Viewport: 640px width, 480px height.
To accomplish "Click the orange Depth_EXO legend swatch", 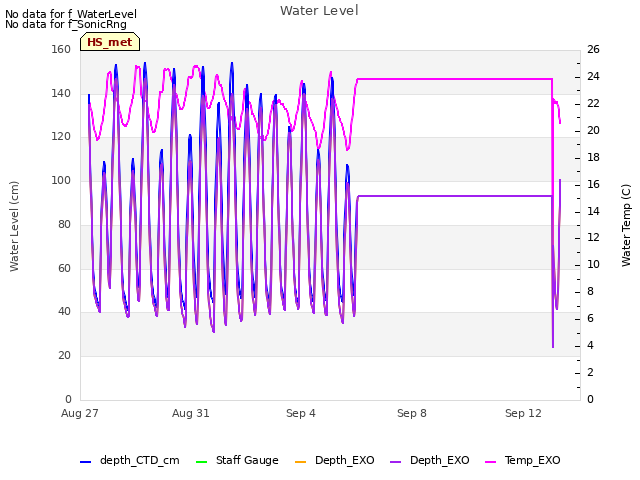I will pos(300,461).
